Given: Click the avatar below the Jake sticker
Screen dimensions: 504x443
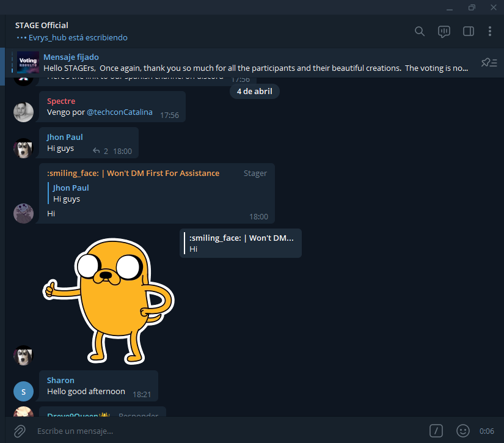Looking at the screenshot, I should (x=23, y=355).
